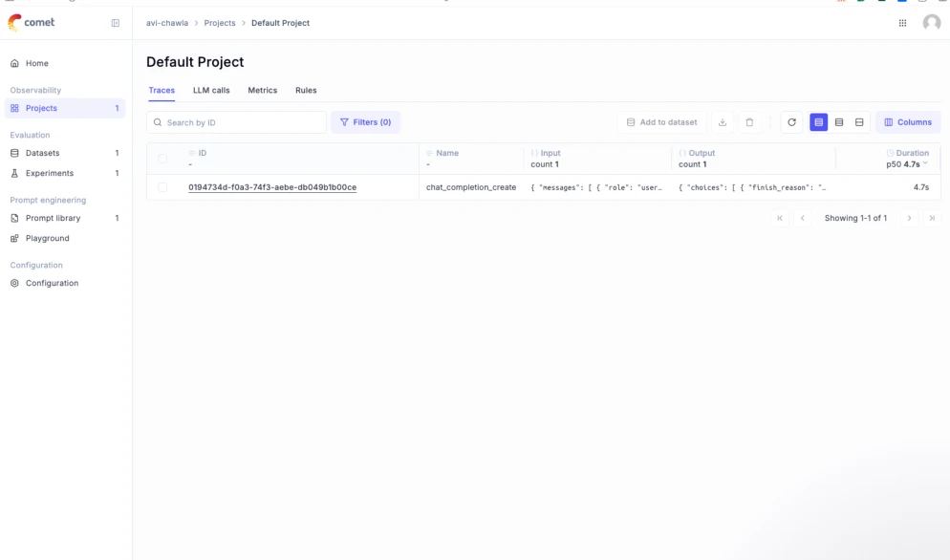Viewport: 950px width, 560px height.
Task: Click the Comet logo
Action: click(31, 22)
